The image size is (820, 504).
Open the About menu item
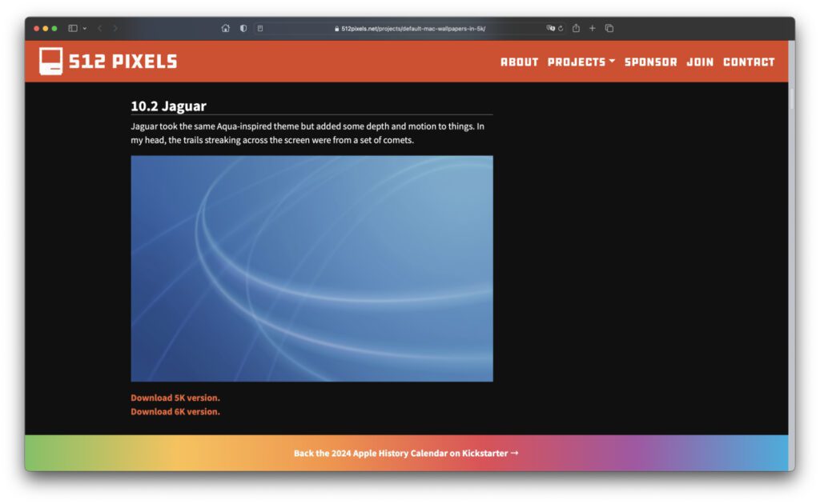519,62
